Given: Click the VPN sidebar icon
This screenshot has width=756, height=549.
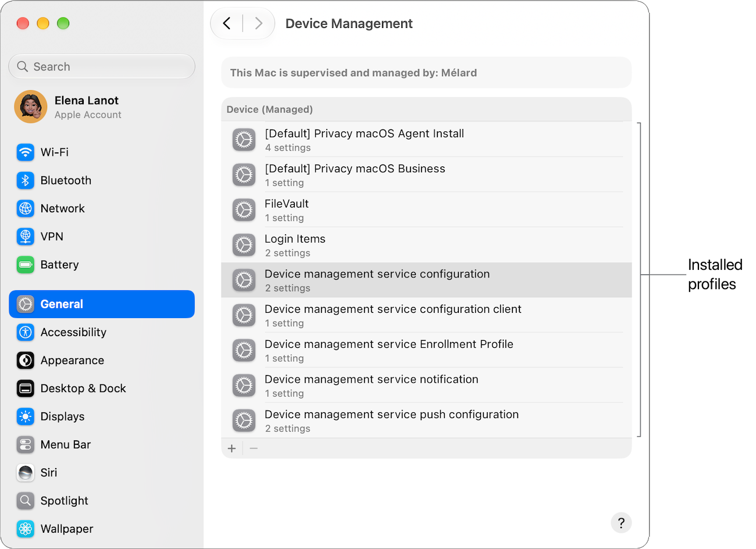Looking at the screenshot, I should point(26,237).
